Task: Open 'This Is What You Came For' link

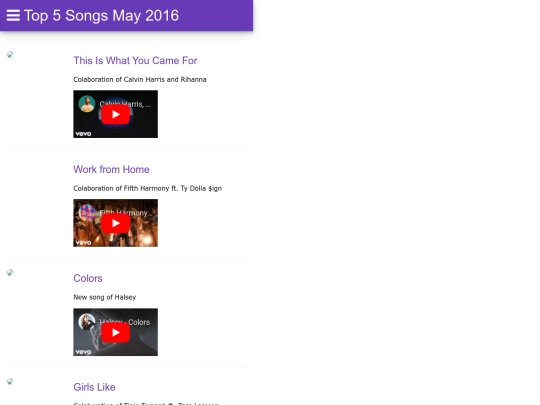Action: click(x=135, y=61)
